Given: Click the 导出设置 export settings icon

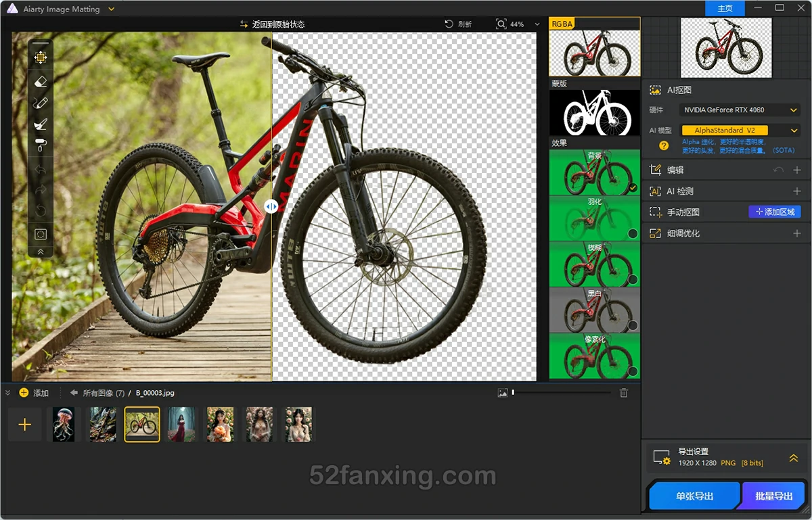Looking at the screenshot, I should click(661, 458).
